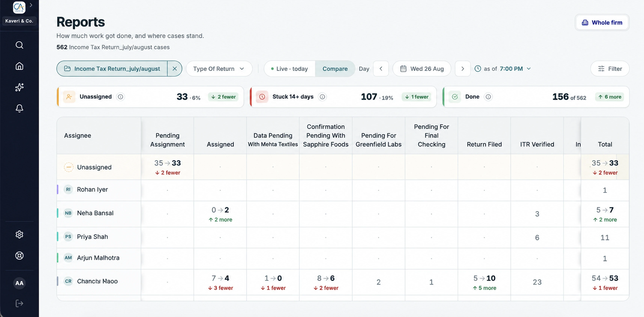Go to previous day arrow
Viewport: 644px width, 317px height.
(x=381, y=69)
